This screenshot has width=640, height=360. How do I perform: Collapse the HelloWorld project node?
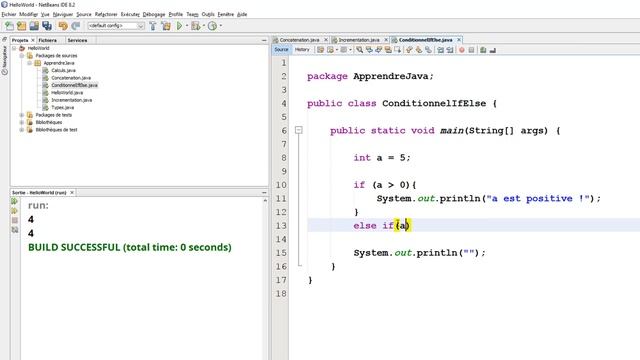coord(14,48)
